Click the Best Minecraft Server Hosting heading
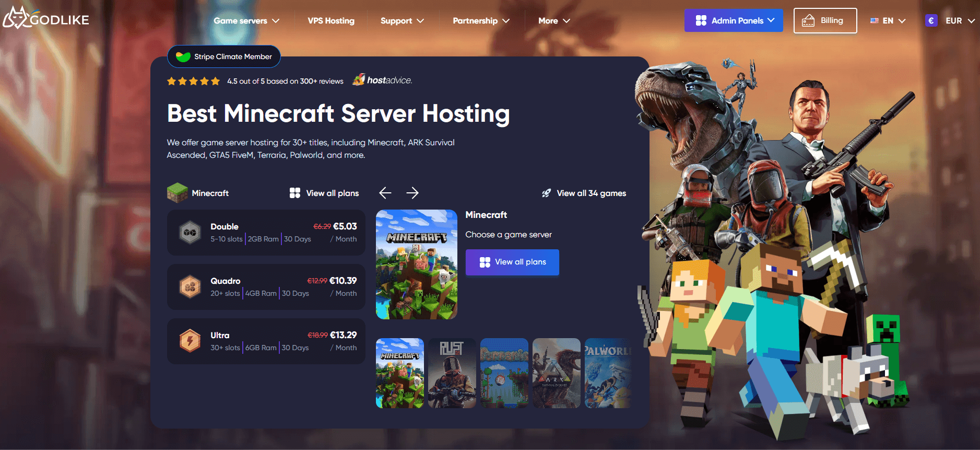 tap(338, 114)
